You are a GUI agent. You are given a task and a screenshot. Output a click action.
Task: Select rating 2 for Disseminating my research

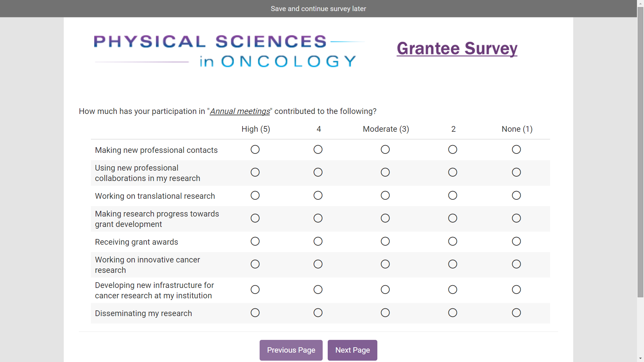[452, 313]
